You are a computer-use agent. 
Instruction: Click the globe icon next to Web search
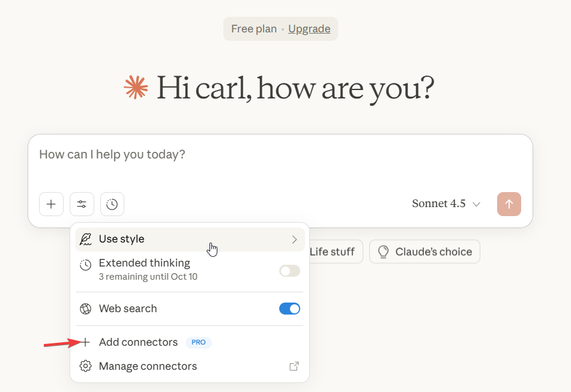pos(86,309)
